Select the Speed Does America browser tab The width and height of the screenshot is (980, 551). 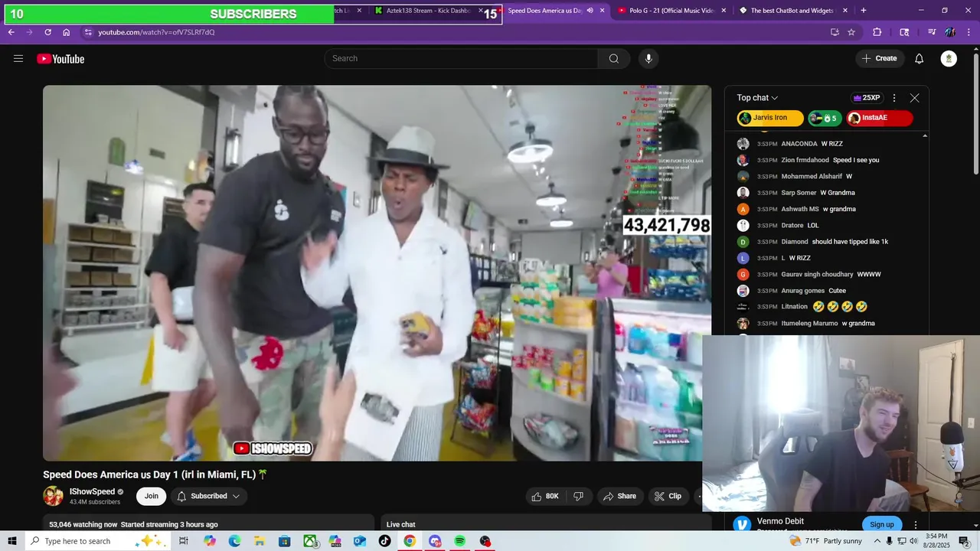545,11
